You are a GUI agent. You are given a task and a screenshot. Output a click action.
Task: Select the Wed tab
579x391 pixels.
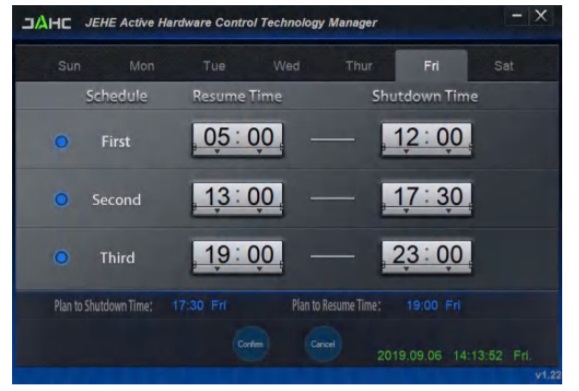(x=287, y=66)
